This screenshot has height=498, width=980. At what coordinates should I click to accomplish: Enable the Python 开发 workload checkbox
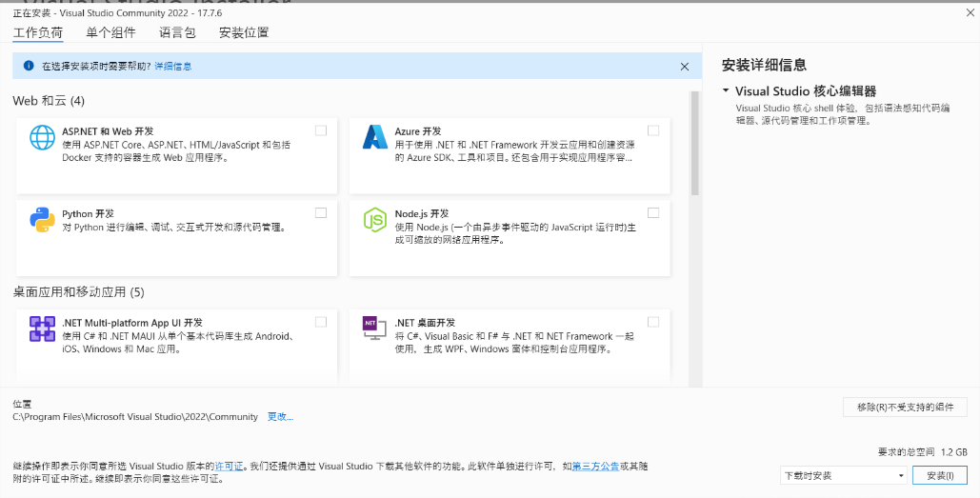click(x=321, y=213)
